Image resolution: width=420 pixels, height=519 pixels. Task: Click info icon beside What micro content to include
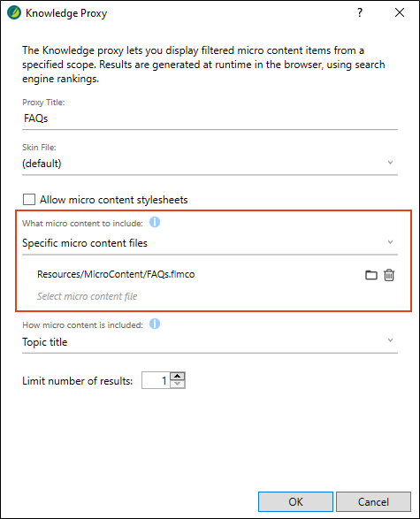pos(155,222)
